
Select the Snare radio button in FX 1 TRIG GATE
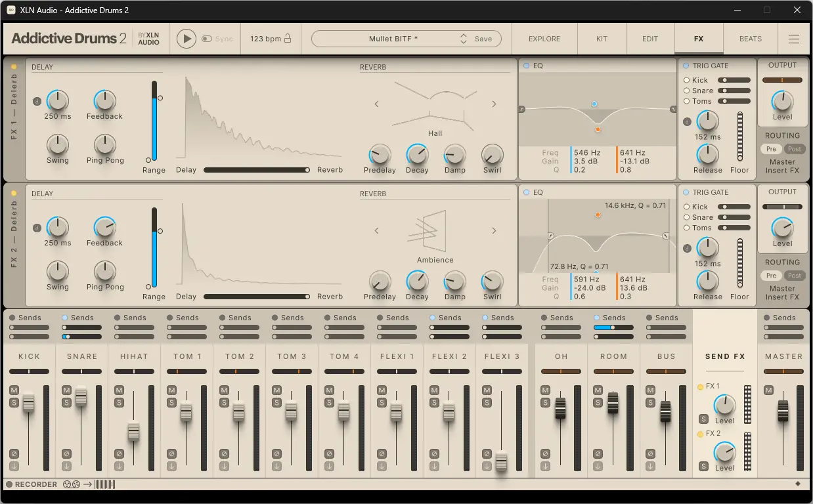[x=688, y=91]
